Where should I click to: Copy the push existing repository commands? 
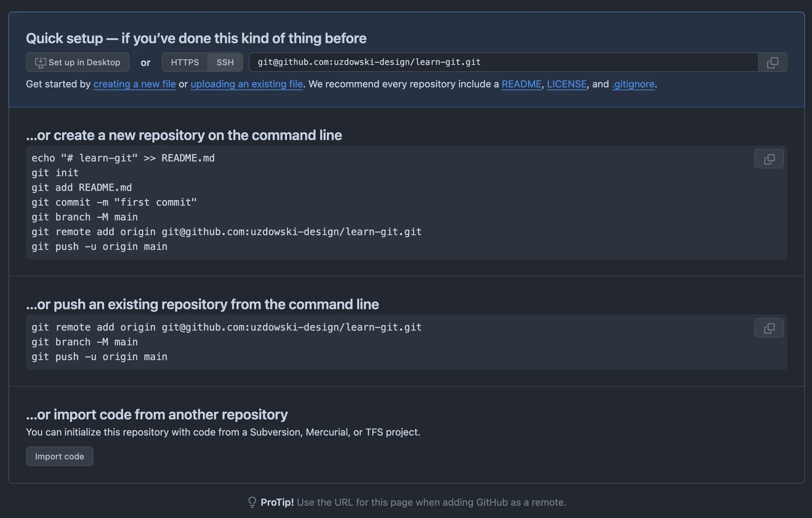[x=769, y=328]
